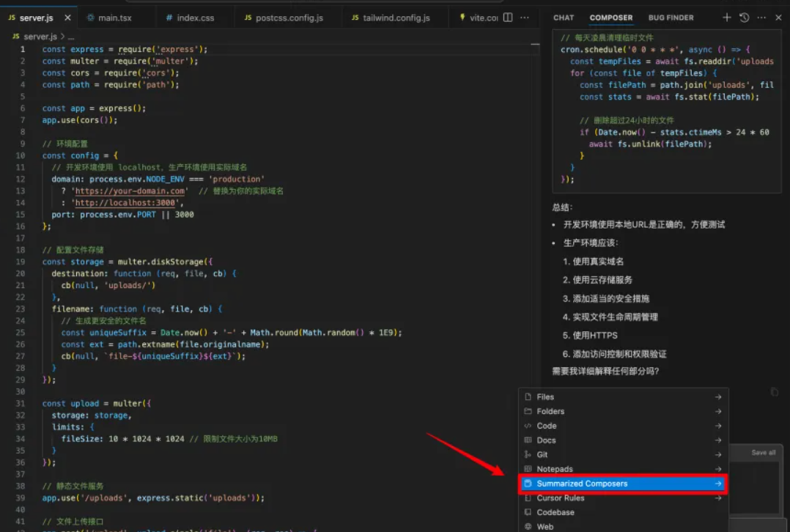Click the split editor icon

[508, 18]
